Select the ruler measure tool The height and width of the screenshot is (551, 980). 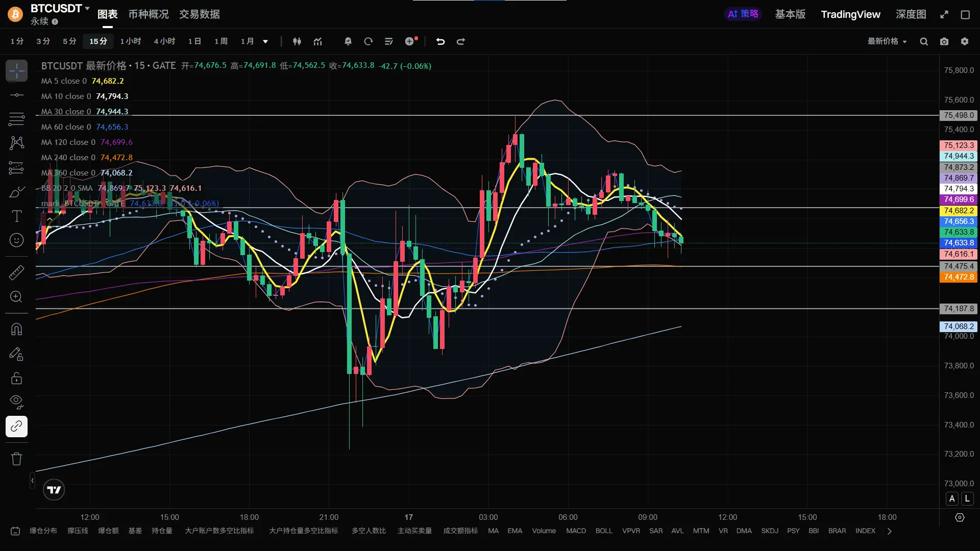pyautogui.click(x=16, y=272)
